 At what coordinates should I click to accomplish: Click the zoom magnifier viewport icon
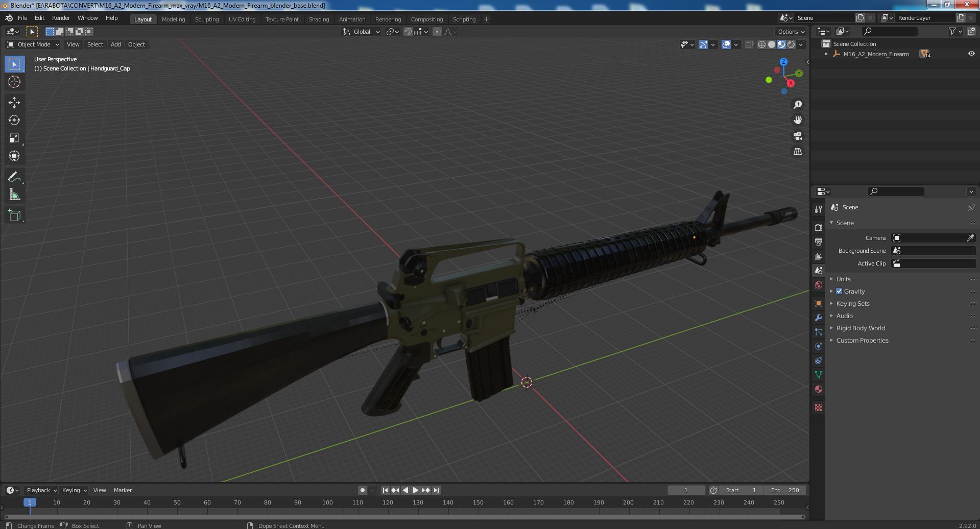coord(798,105)
